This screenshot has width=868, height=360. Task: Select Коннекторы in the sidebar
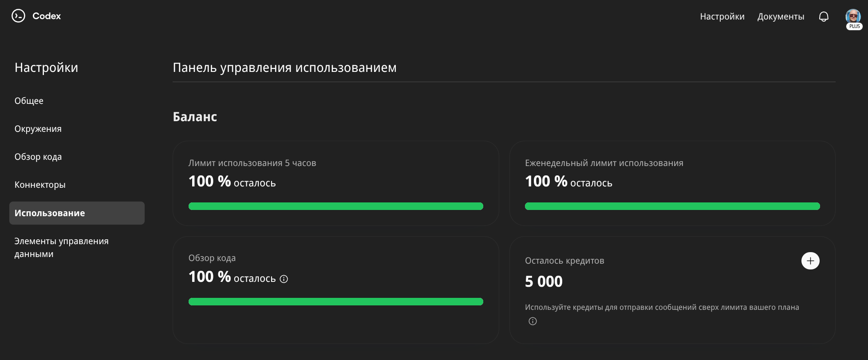(40, 185)
